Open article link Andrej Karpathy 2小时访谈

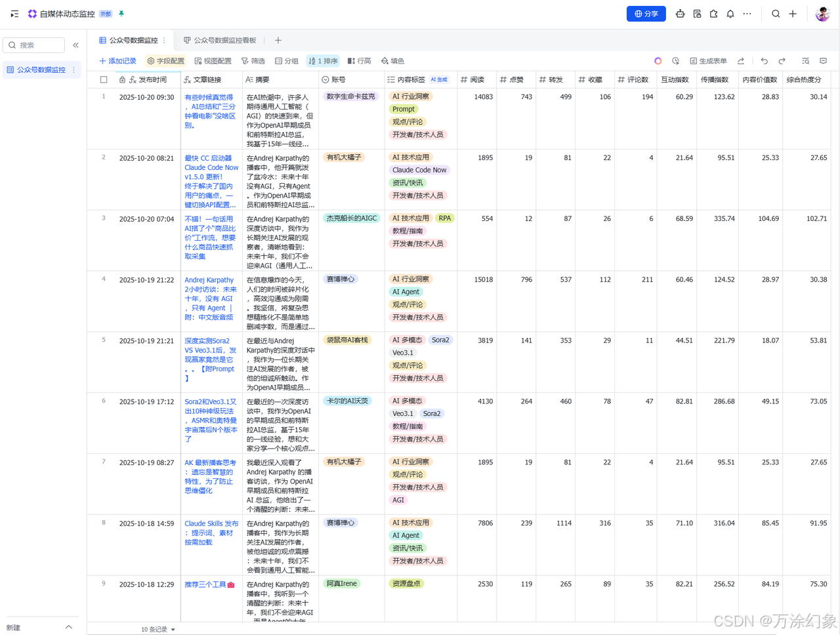click(211, 298)
